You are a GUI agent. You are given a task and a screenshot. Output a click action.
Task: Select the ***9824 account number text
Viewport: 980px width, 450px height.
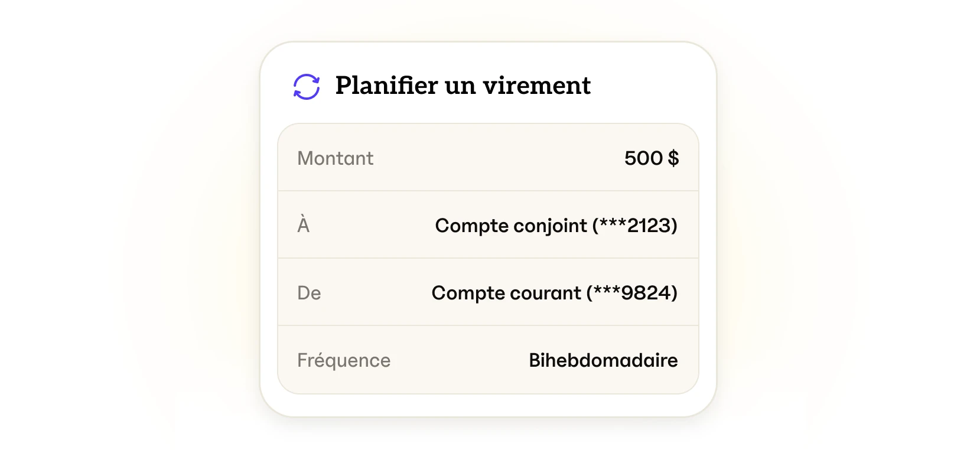click(632, 293)
